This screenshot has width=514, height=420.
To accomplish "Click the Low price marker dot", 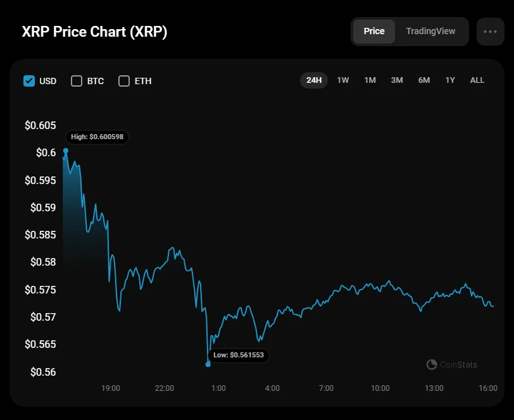I will (208, 364).
